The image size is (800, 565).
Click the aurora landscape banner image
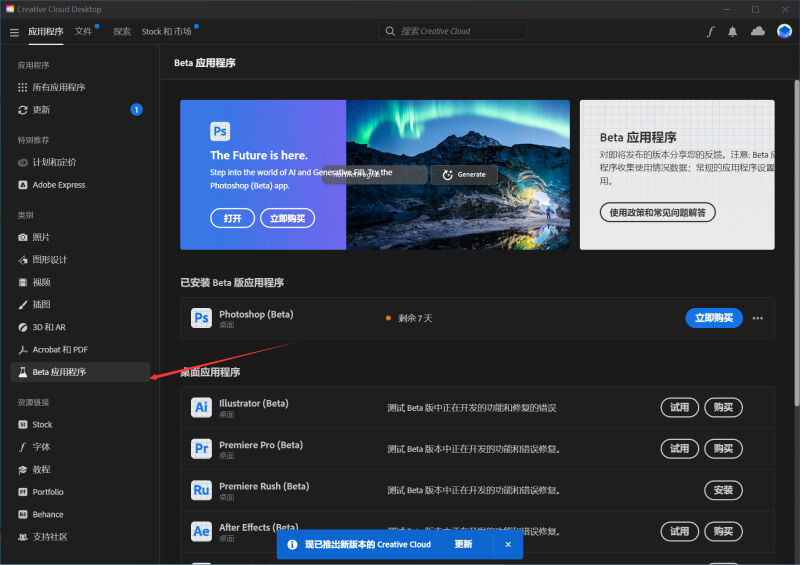(x=458, y=175)
